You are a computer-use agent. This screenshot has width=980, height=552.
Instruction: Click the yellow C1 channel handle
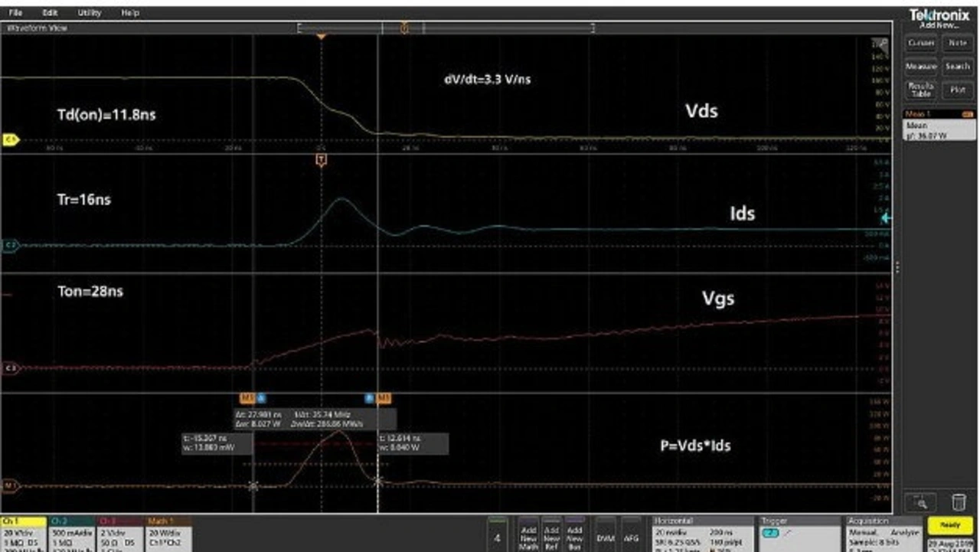pyautogui.click(x=11, y=140)
